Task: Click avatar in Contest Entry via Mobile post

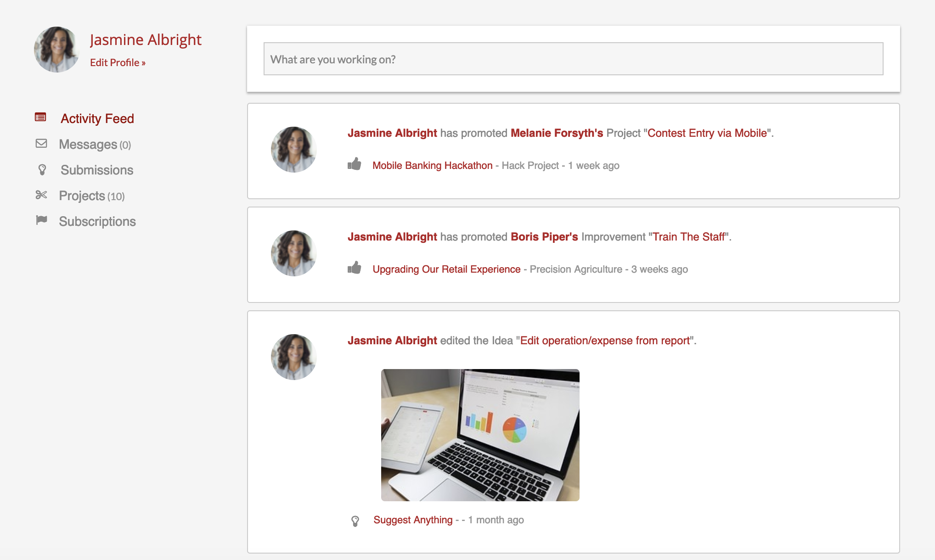Action: click(x=294, y=150)
